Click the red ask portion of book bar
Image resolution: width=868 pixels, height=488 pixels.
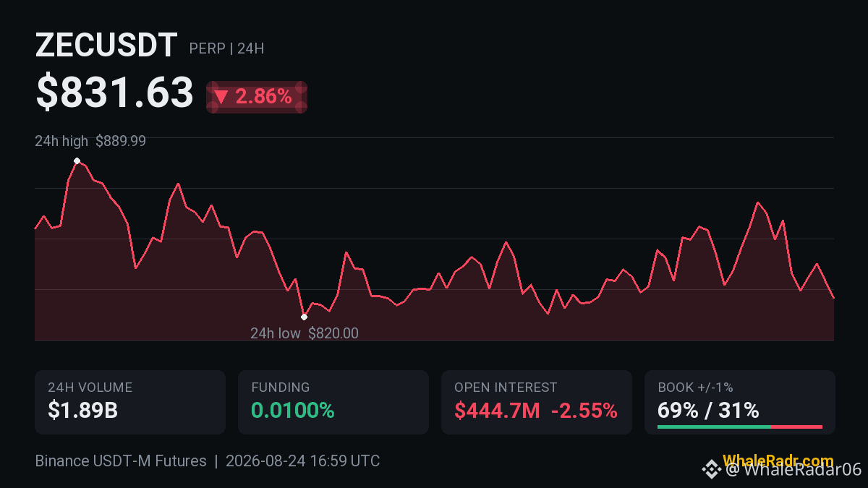796,427
